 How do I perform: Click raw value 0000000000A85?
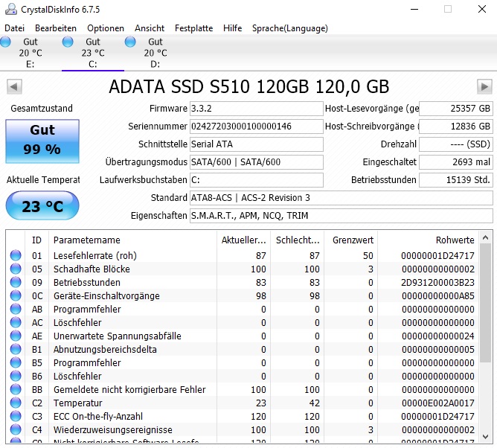[437, 295]
